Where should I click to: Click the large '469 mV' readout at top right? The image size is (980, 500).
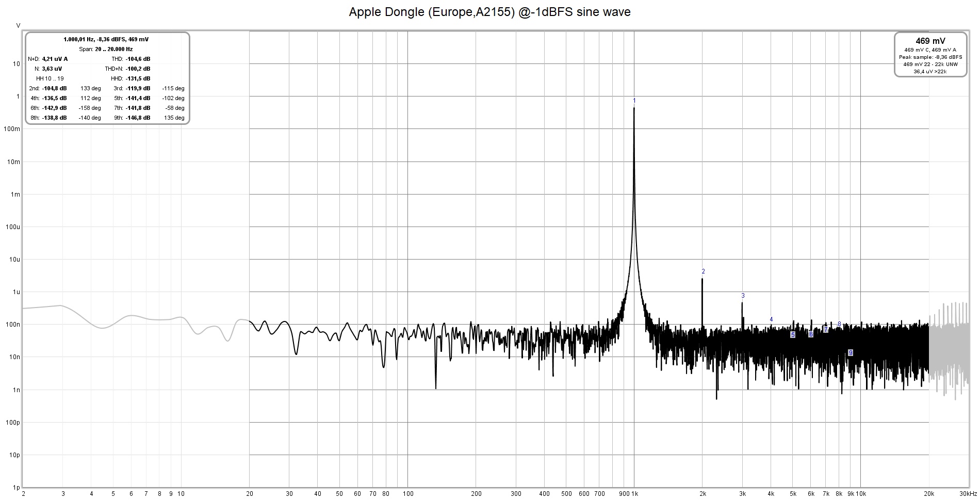pos(930,41)
